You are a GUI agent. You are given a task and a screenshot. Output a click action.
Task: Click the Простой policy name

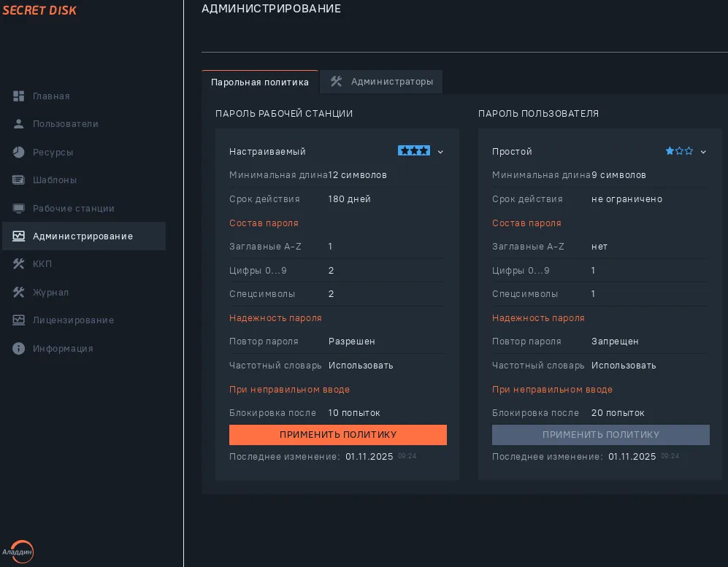(512, 152)
